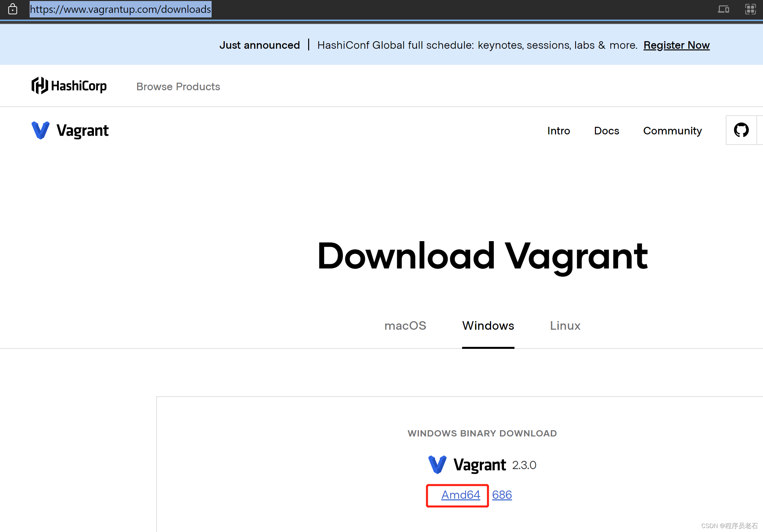Switch to the Linux tab
763x532 pixels.
pos(565,325)
